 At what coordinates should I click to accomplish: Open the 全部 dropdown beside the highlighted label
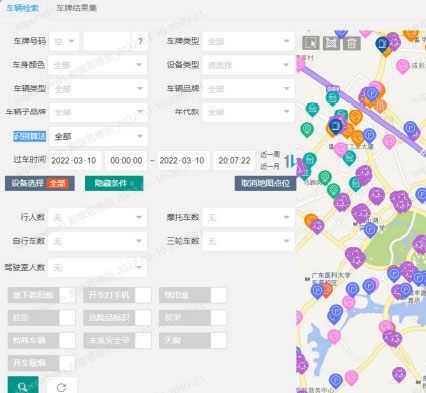point(98,136)
